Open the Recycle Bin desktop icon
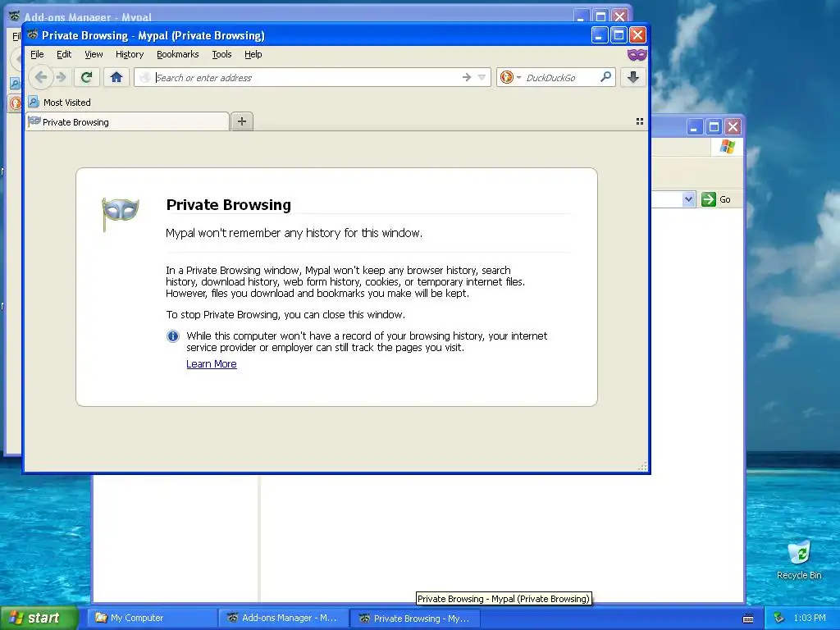This screenshot has width=840, height=630. pyautogui.click(x=799, y=559)
